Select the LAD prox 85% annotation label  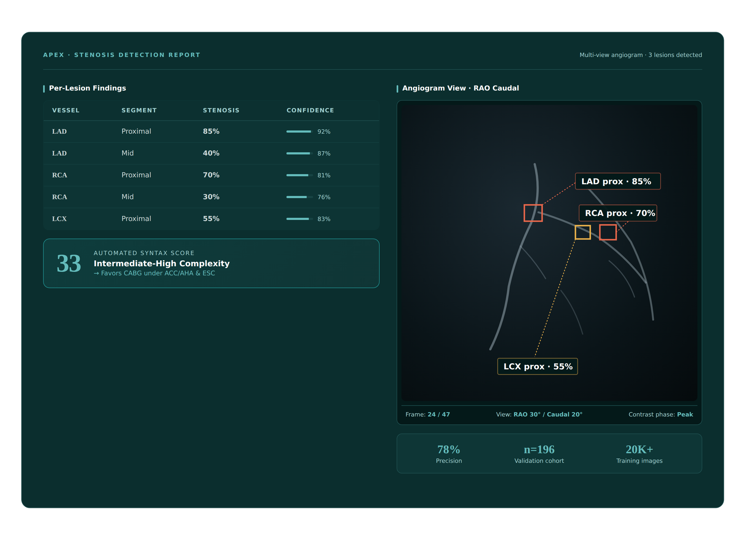pyautogui.click(x=618, y=181)
